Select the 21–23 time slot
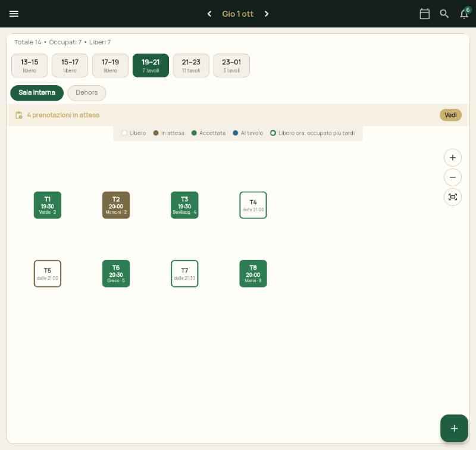 pos(191,65)
